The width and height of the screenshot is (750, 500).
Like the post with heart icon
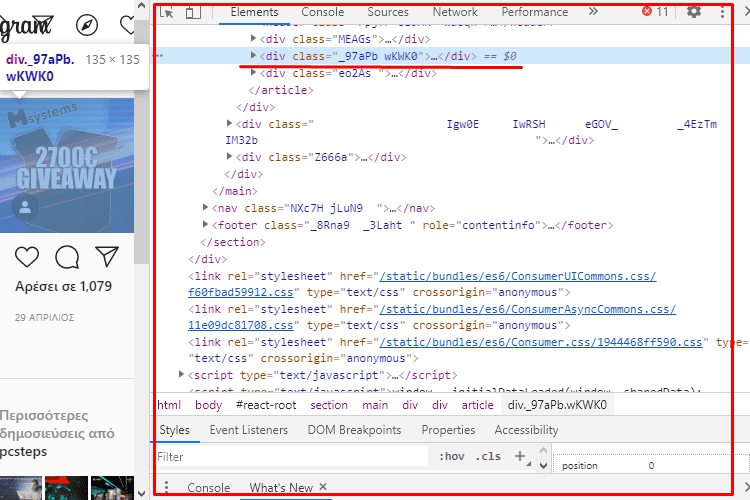click(27, 257)
